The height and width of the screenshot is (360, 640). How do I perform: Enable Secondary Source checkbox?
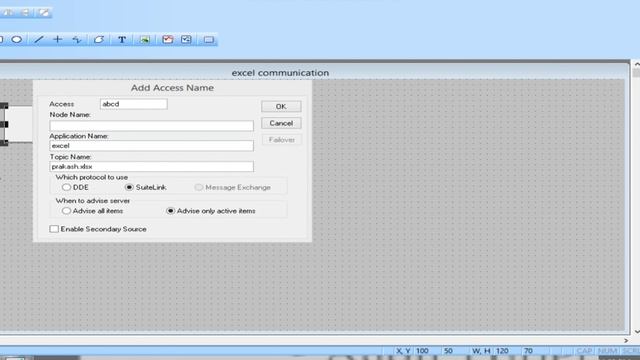(x=54, y=229)
